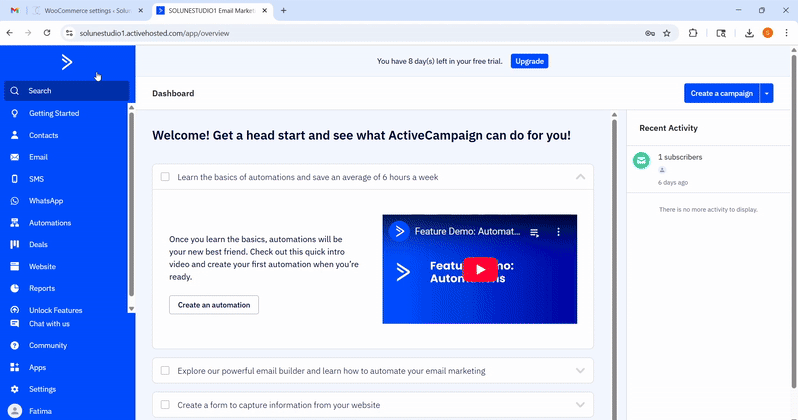Image resolution: width=798 pixels, height=420 pixels.
Task: Reload the page
Action: point(47,33)
